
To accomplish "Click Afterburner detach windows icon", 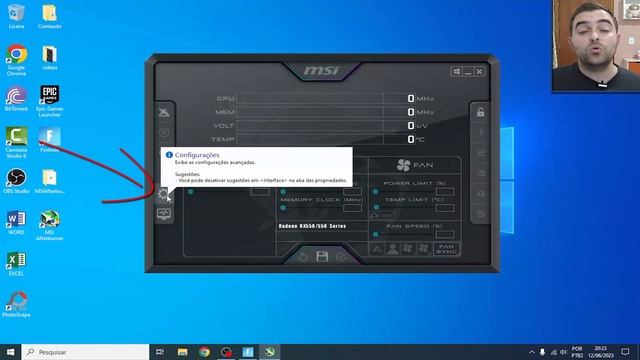I will 457,72.
